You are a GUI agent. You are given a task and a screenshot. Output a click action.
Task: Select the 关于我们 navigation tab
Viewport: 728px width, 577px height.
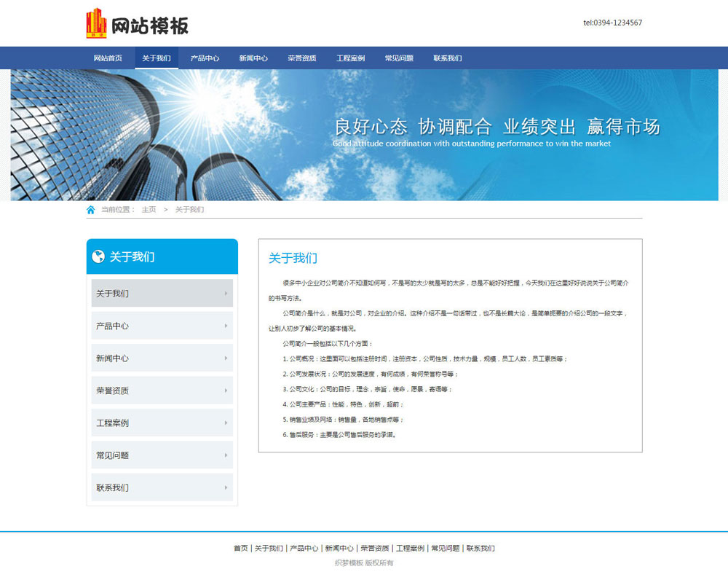click(x=156, y=58)
